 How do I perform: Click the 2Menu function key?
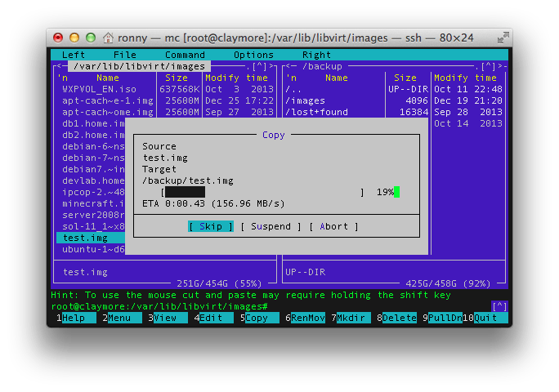tap(122, 318)
